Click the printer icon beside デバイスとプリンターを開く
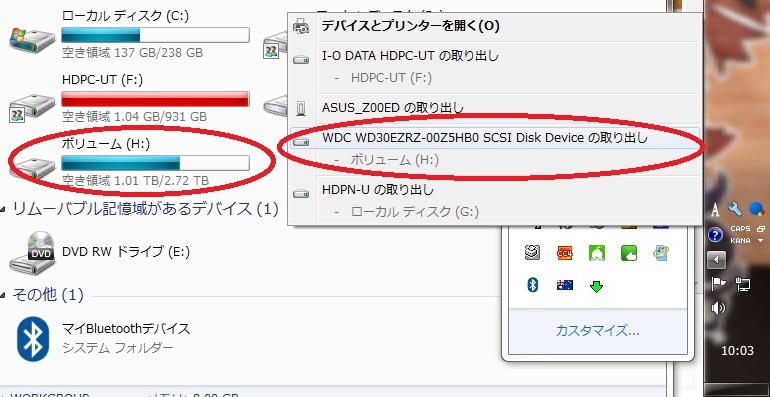 [301, 26]
